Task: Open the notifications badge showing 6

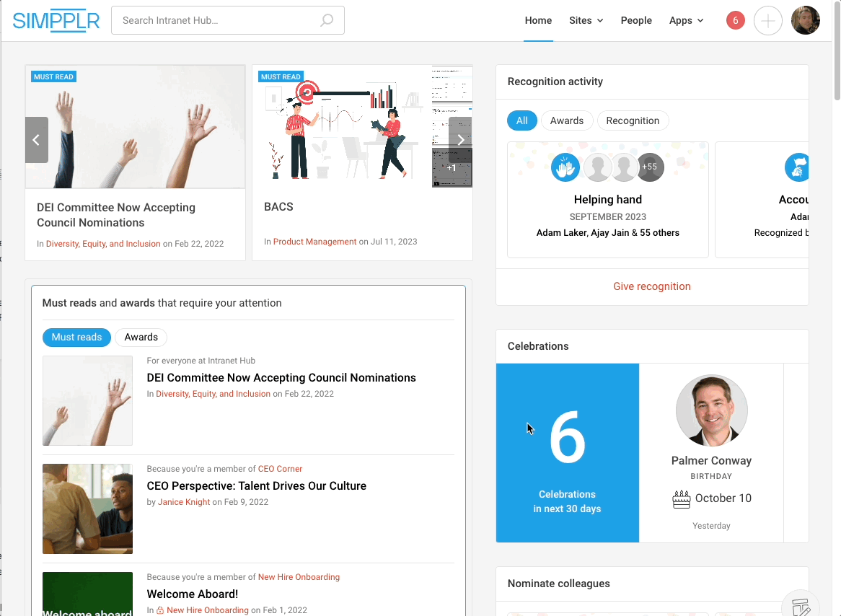Action: (735, 20)
